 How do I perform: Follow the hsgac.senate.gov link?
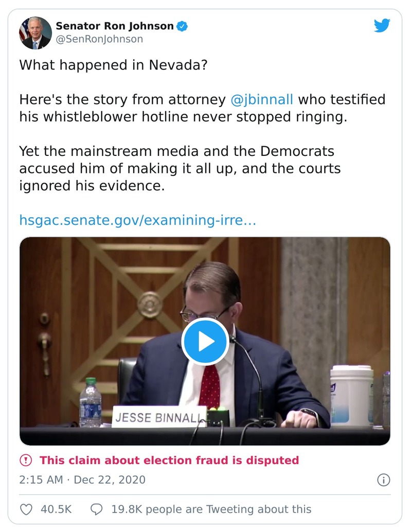(137, 220)
